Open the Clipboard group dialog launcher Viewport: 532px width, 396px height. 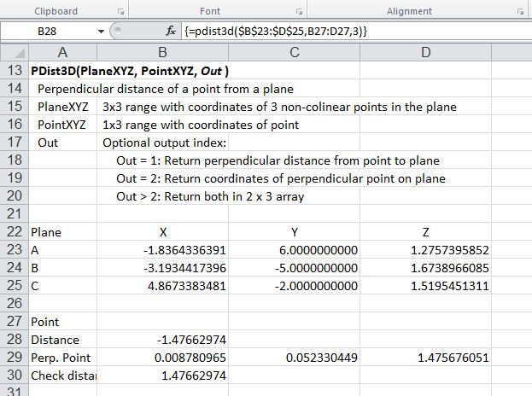click(x=120, y=11)
